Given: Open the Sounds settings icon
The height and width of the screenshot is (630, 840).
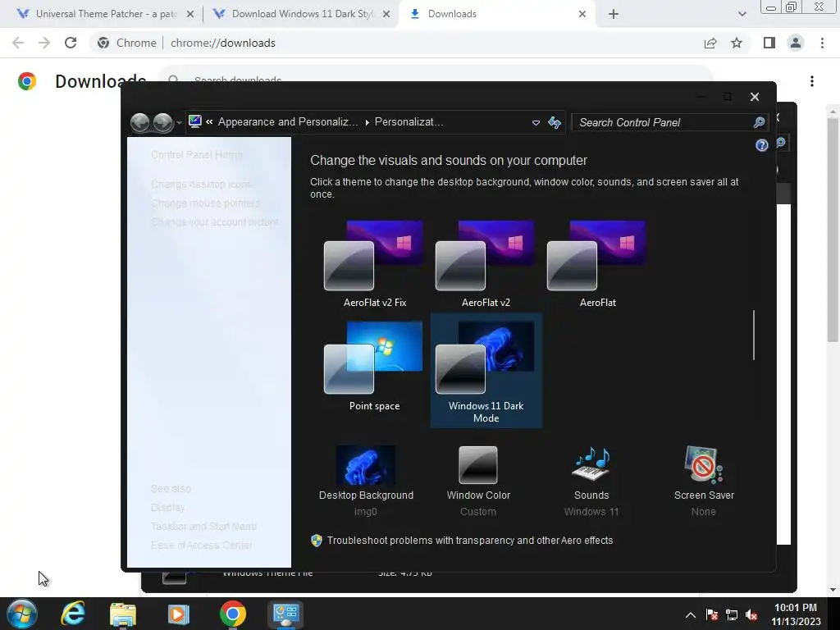Looking at the screenshot, I should pyautogui.click(x=591, y=464).
